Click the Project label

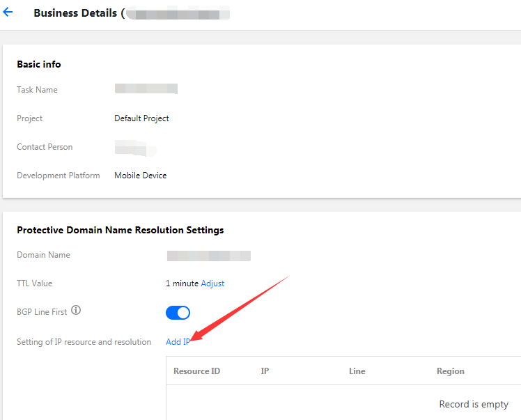[29, 118]
